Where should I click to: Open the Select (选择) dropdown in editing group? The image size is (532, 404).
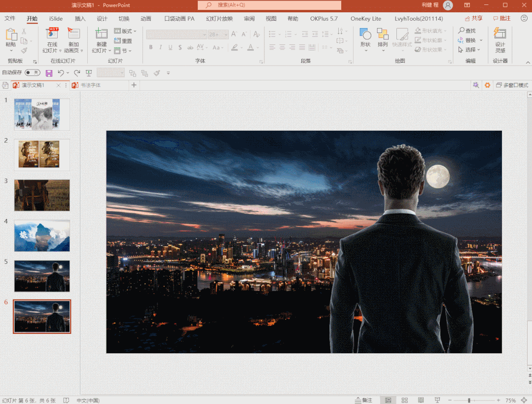tap(470, 50)
